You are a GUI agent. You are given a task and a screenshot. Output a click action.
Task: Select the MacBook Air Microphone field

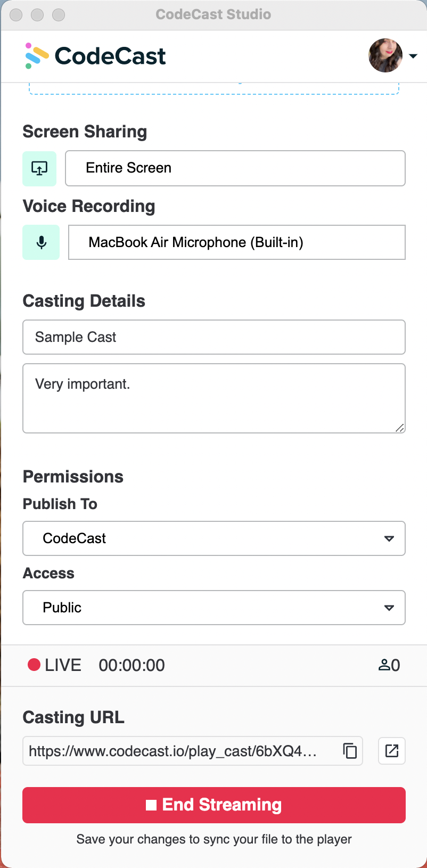[x=237, y=242]
